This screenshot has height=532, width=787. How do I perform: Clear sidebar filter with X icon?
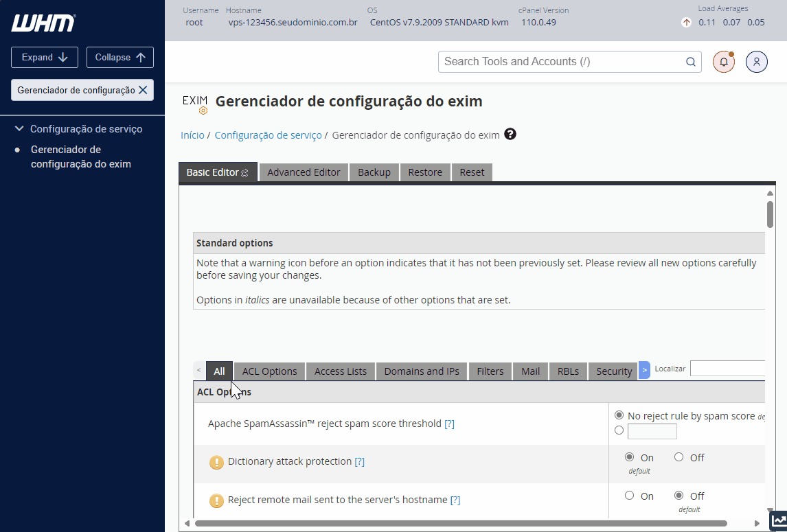143,90
